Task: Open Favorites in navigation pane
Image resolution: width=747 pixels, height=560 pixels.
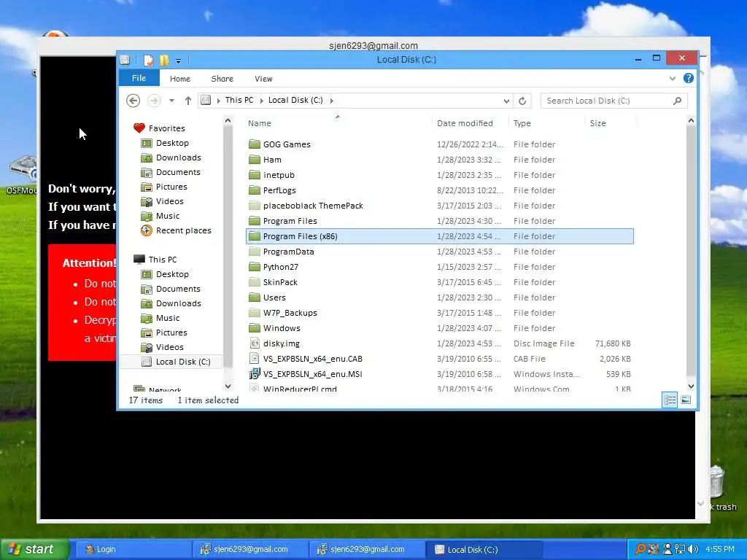Action: pos(166,128)
